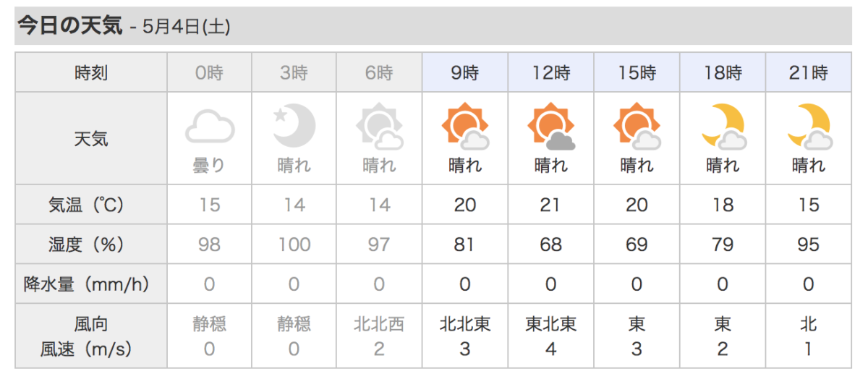This screenshot has height=374, width=868.
Task: Click the 東北東 wind direction cell
Action: click(x=550, y=323)
